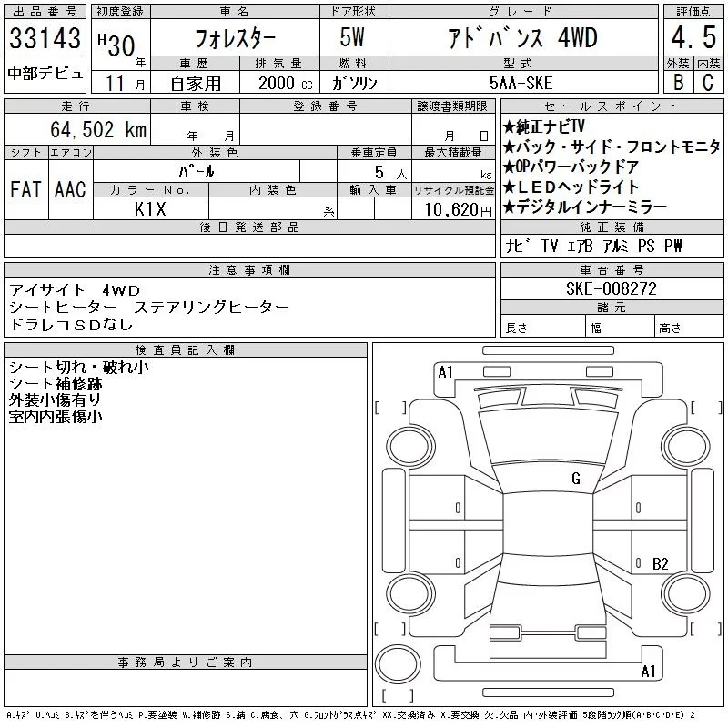Click the recycle deposit 10,620円 cell
The width and height of the screenshot is (728, 728).
click(x=453, y=209)
